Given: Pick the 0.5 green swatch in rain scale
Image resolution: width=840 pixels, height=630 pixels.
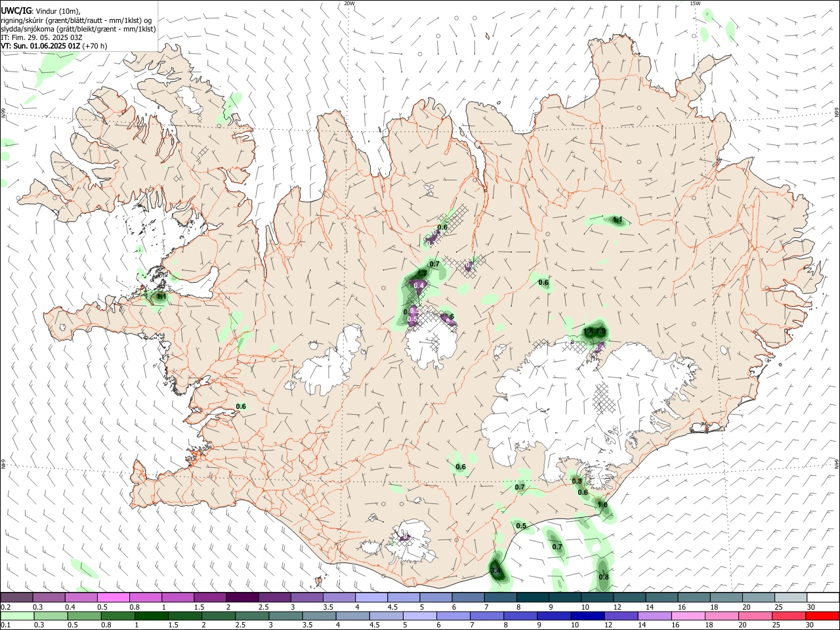Looking at the screenshot, I should click(x=84, y=616).
